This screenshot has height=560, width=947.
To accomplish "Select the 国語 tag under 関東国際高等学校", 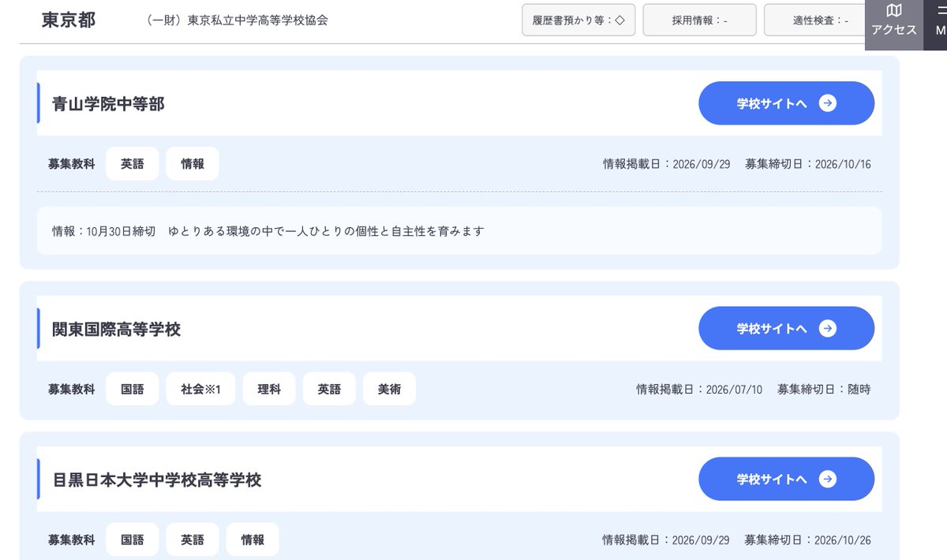I will pos(133,389).
